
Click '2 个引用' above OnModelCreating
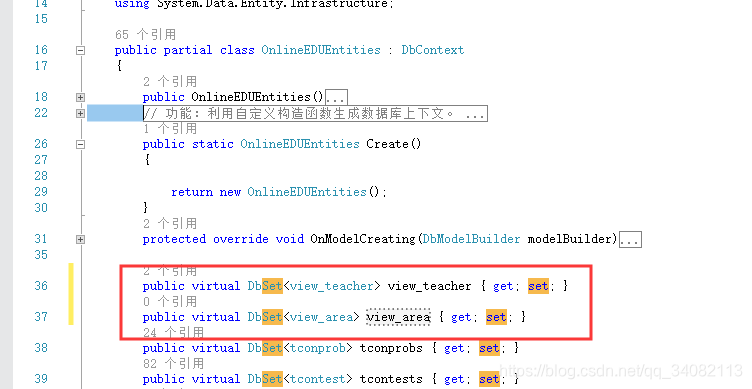170,224
